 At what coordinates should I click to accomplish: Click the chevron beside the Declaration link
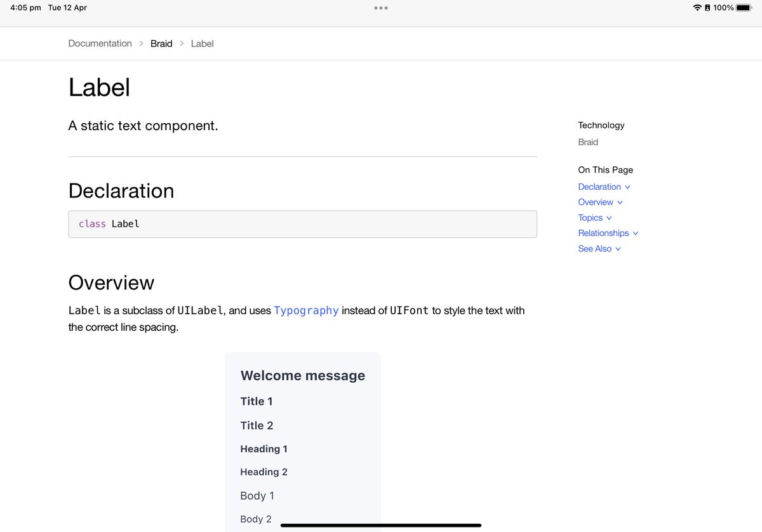tap(627, 187)
